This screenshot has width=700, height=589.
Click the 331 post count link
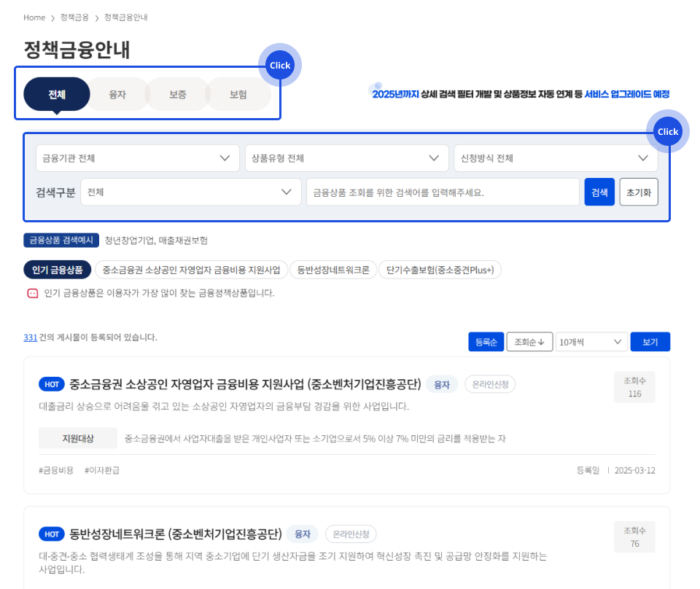coord(30,338)
